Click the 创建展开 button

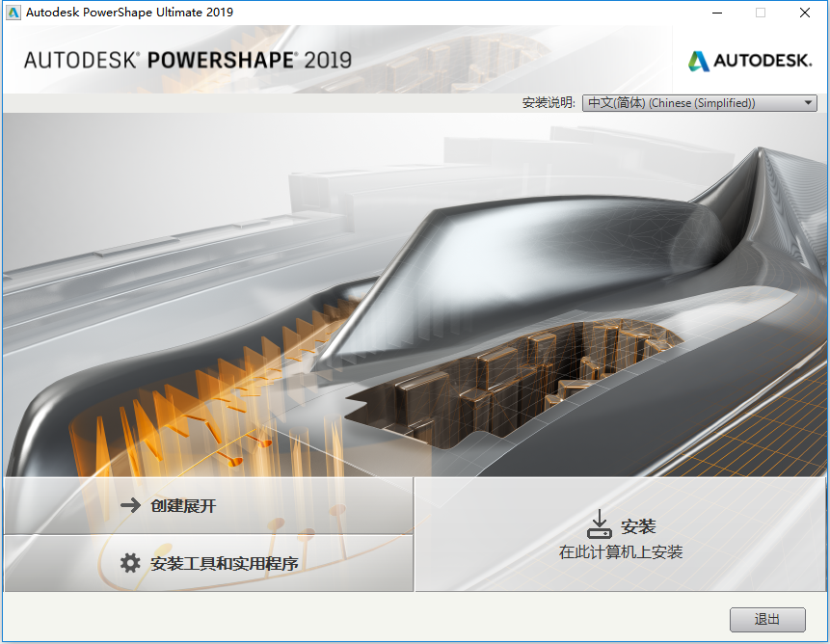(x=209, y=505)
